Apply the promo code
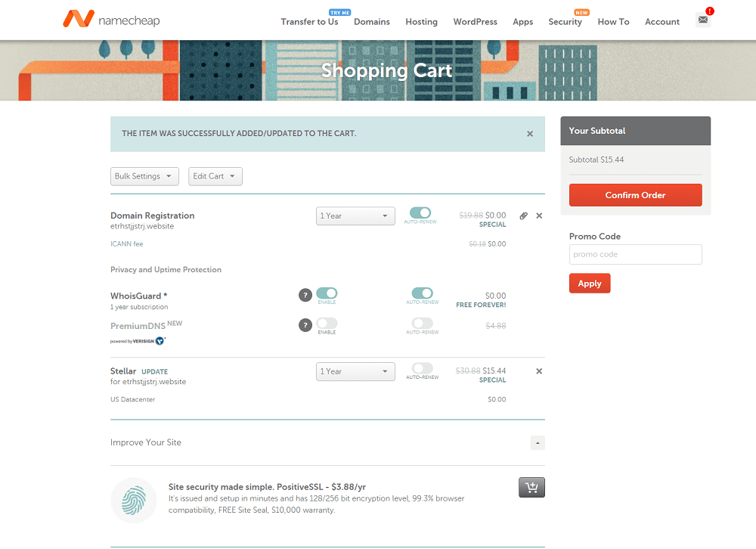The image size is (756, 549). pyautogui.click(x=590, y=283)
